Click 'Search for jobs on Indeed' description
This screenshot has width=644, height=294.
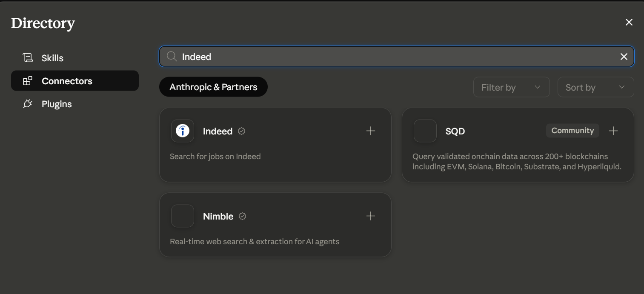click(215, 156)
